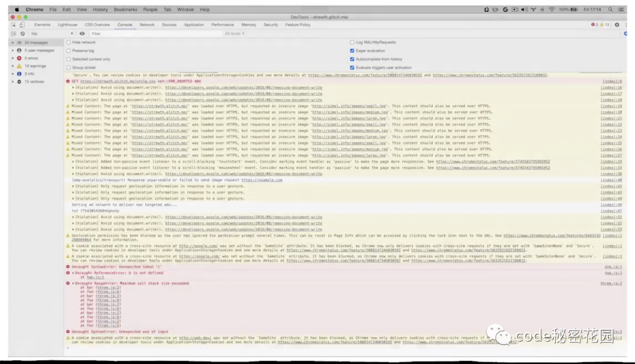Open the Performance tab

(x=222, y=25)
